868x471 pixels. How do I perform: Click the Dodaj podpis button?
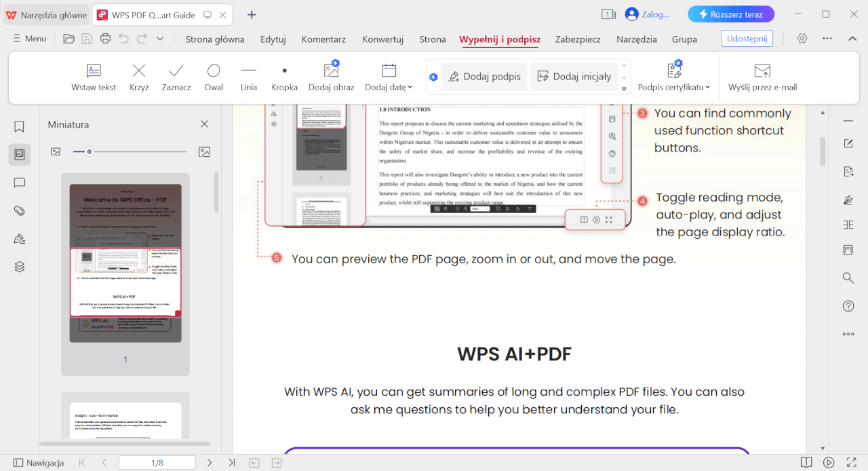click(484, 77)
